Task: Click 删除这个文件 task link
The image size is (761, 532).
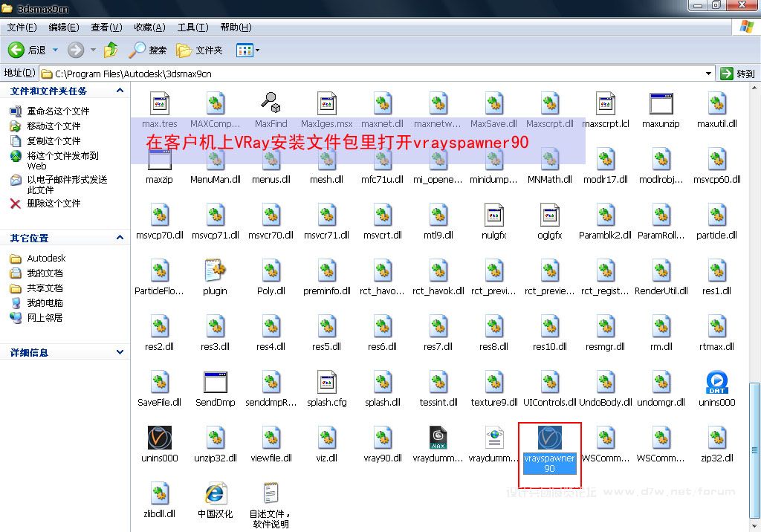Action: (x=54, y=204)
